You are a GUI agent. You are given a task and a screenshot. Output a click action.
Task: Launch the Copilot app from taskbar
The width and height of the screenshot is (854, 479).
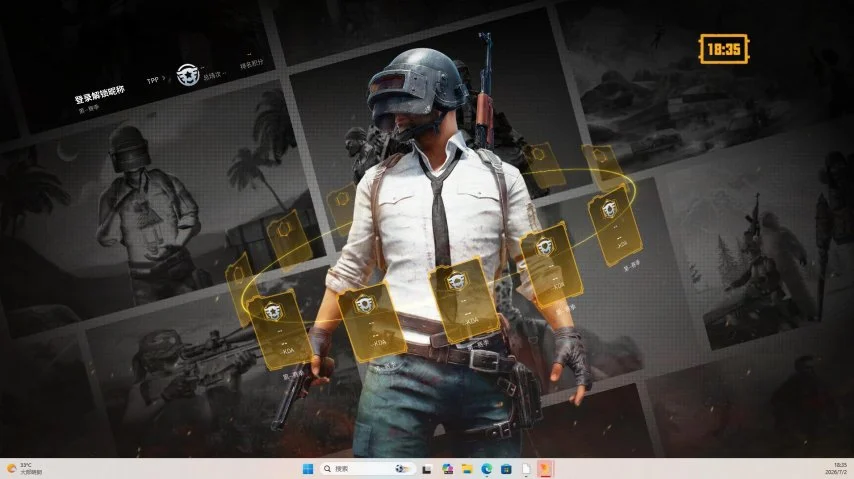pyautogui.click(x=448, y=469)
